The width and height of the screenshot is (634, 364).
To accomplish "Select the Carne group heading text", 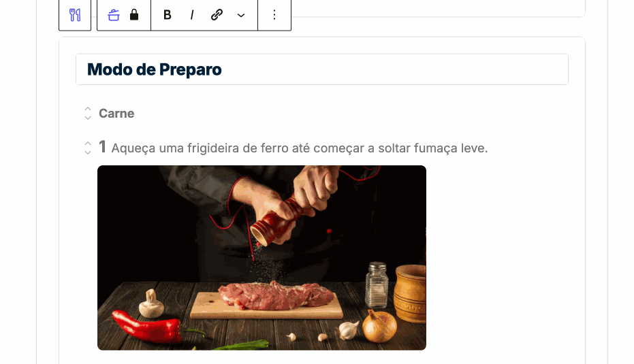I will click(116, 114).
